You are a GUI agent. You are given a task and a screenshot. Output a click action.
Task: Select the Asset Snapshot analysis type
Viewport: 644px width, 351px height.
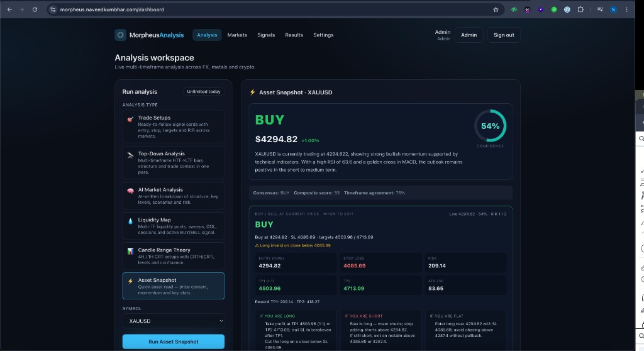(174, 286)
